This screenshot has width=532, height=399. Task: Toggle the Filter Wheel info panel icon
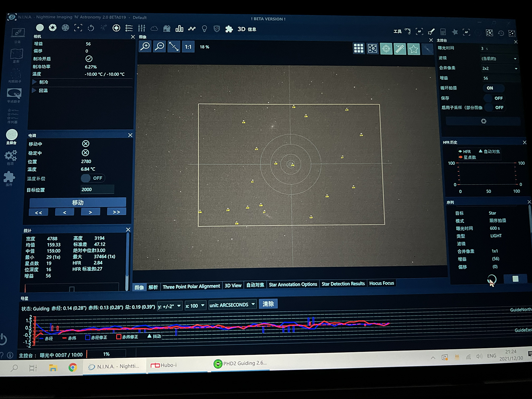click(66, 28)
